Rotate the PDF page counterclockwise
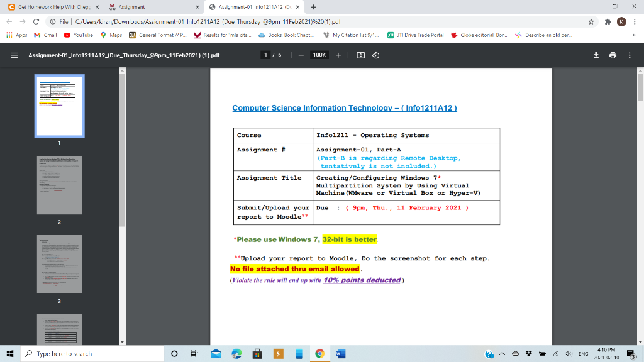 (375, 55)
